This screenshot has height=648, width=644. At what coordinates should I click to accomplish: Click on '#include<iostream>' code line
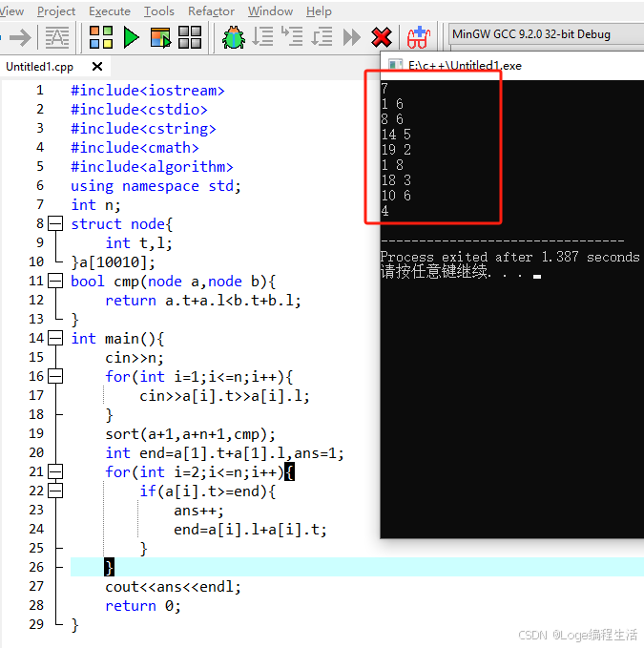coord(148,90)
